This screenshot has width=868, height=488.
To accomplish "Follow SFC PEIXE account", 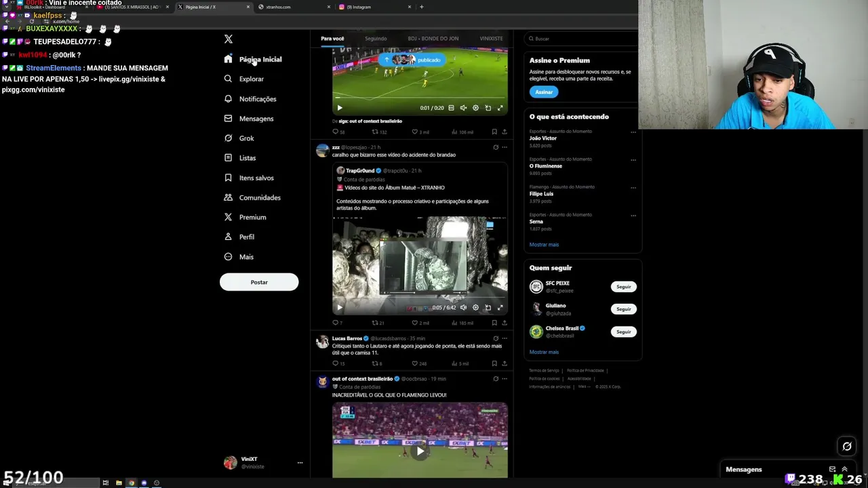I will click(x=623, y=287).
